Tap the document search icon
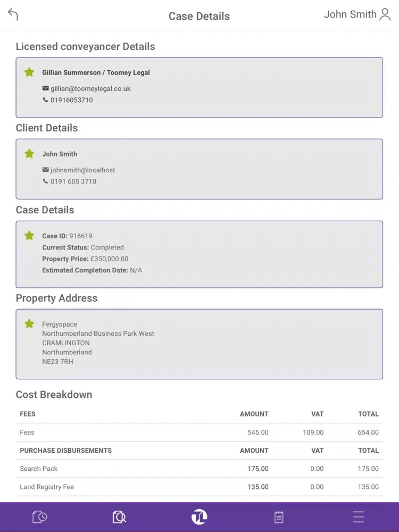The image size is (399, 532). tap(119, 517)
